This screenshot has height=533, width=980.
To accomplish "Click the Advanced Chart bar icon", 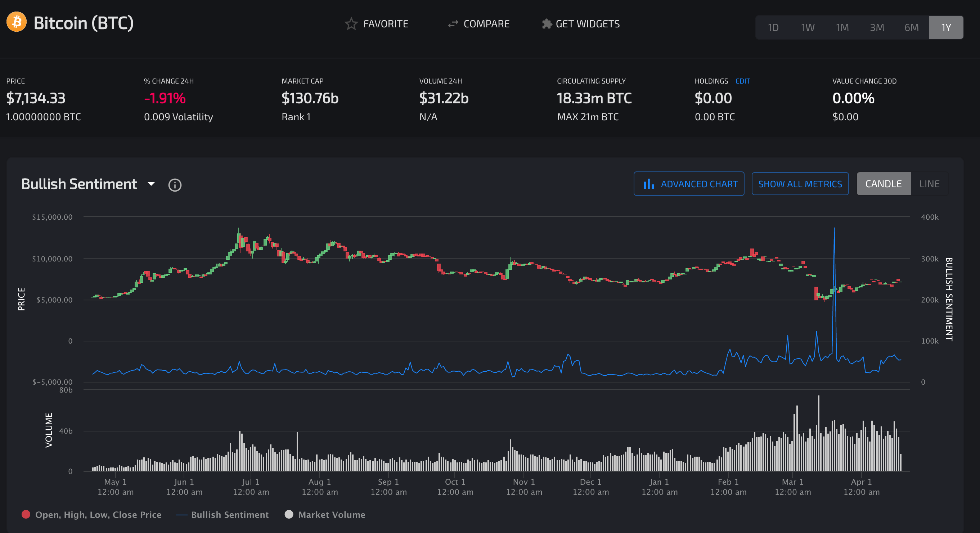I will 648,184.
